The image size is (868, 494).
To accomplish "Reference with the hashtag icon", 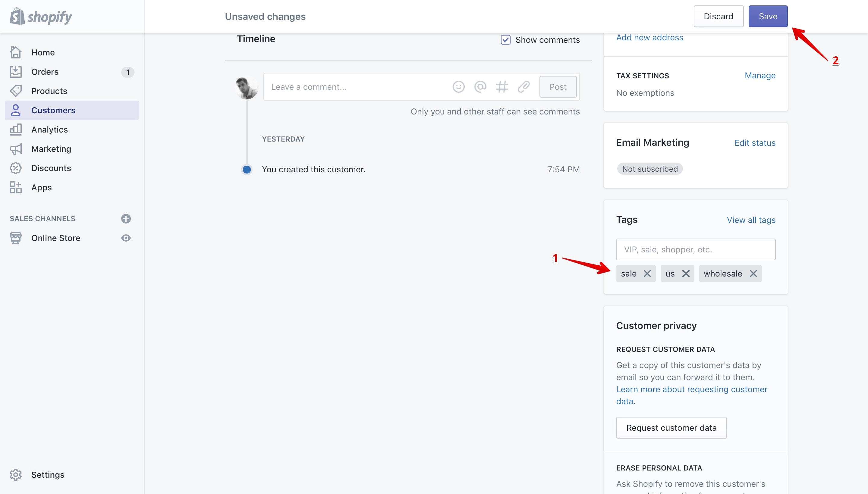I will pyautogui.click(x=502, y=87).
